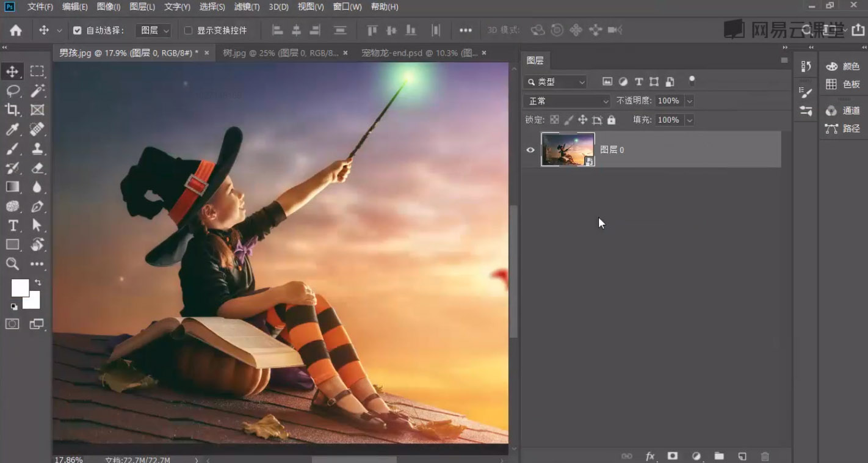Select the History Brush tool

pyautogui.click(x=12, y=167)
